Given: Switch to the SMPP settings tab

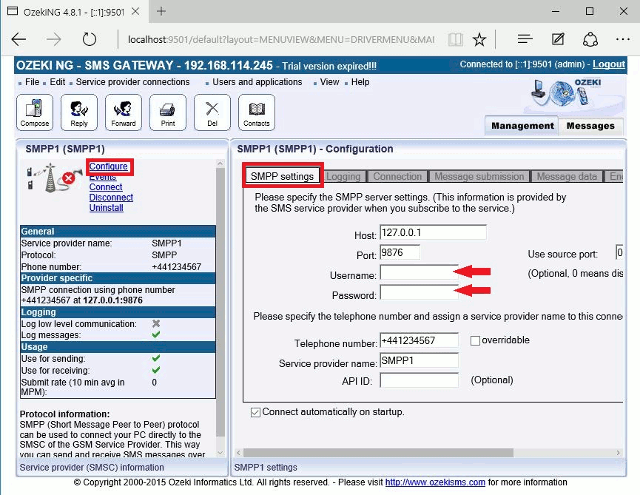Looking at the screenshot, I should point(282,176).
